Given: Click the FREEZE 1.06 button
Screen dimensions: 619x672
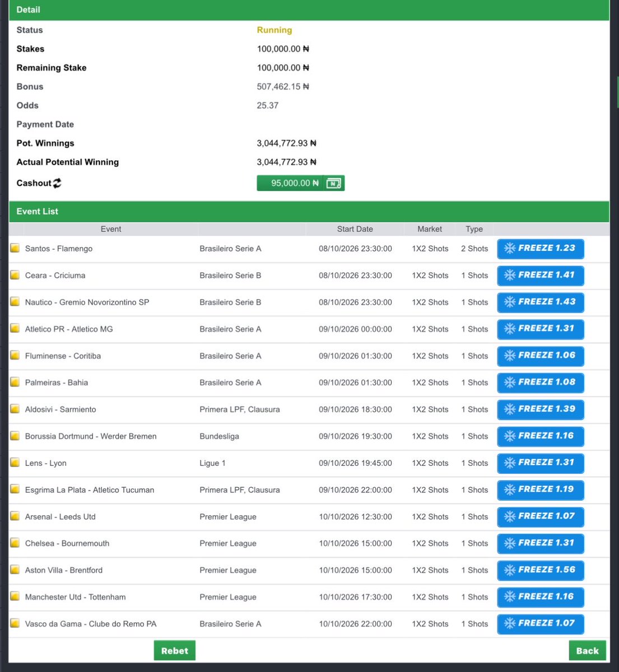Looking at the screenshot, I should pyautogui.click(x=541, y=356).
